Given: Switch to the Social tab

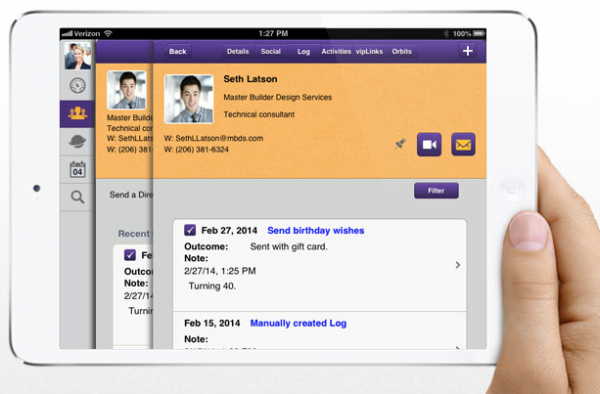Looking at the screenshot, I should [271, 52].
